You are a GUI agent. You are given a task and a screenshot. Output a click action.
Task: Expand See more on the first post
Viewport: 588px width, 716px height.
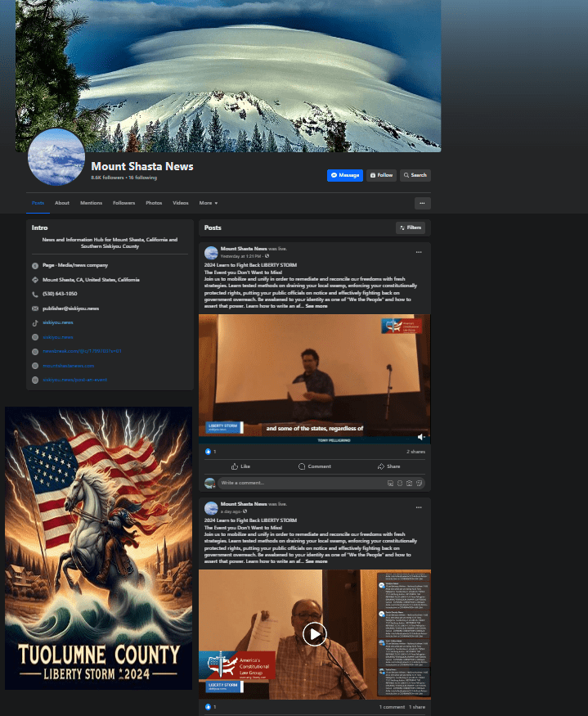tap(316, 306)
